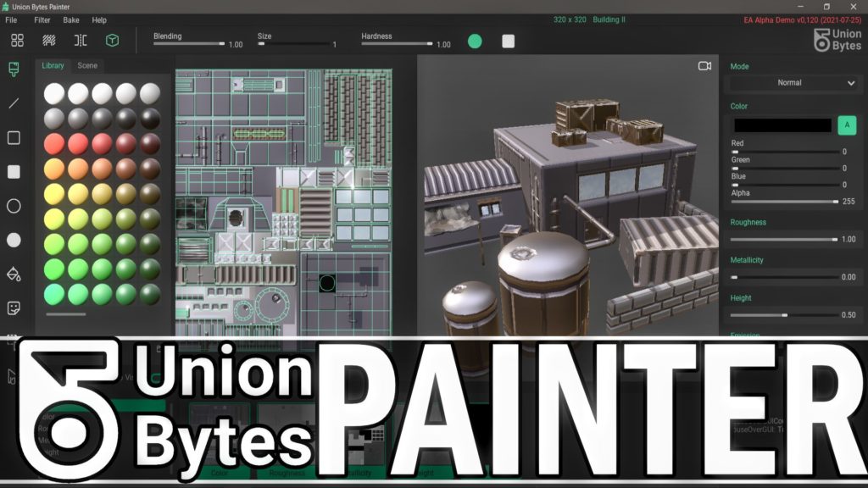
Task: Select the filled circle tool
Action: pos(14,240)
